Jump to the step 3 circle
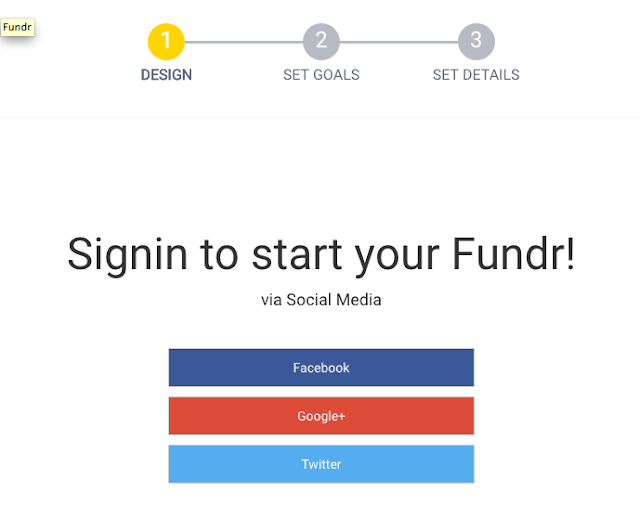 [476, 41]
